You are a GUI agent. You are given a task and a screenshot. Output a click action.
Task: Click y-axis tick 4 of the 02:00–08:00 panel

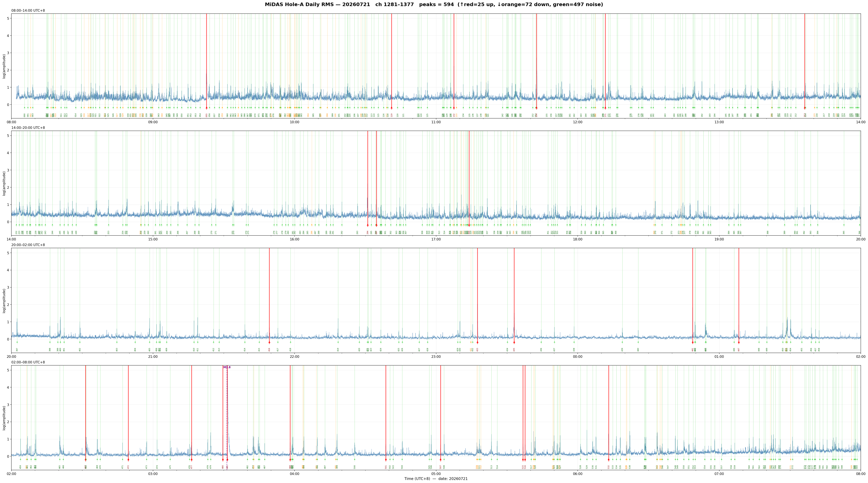(x=8, y=387)
